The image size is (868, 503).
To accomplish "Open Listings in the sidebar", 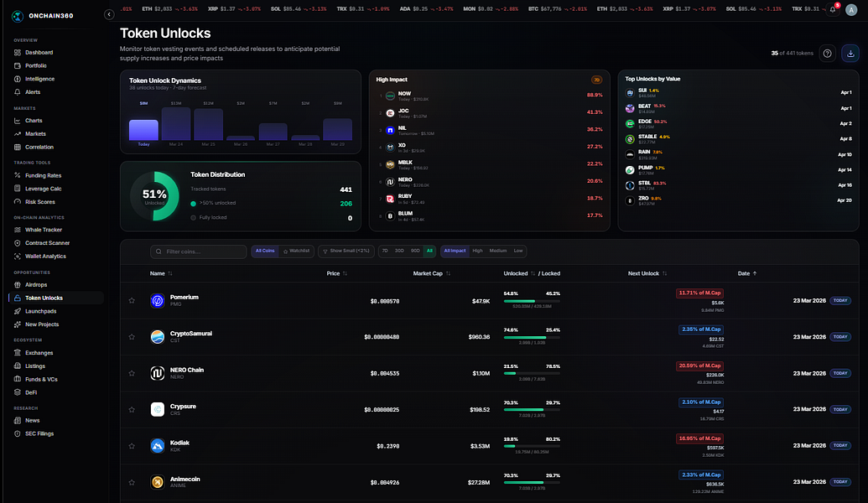I will tap(56, 366).
